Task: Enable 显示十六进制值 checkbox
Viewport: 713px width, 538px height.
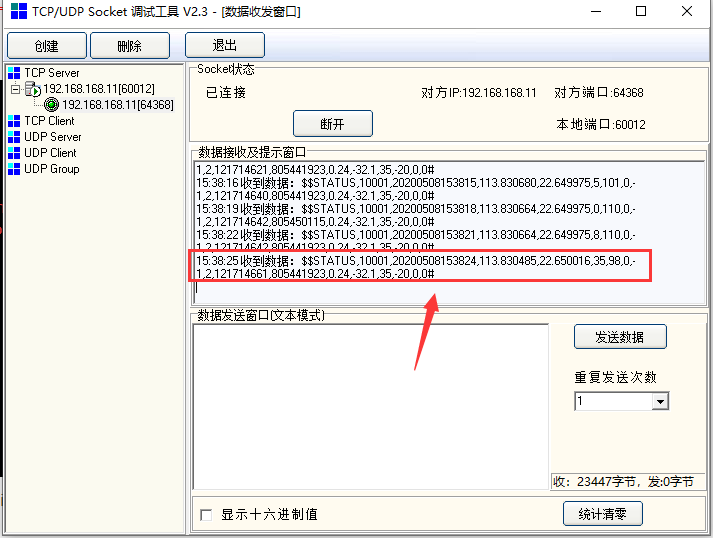Action: [x=206, y=515]
